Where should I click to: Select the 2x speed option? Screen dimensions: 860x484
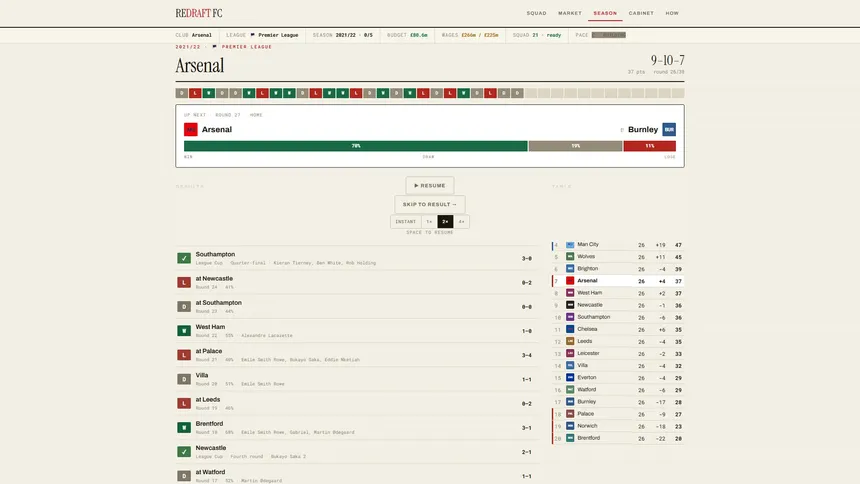pos(445,222)
